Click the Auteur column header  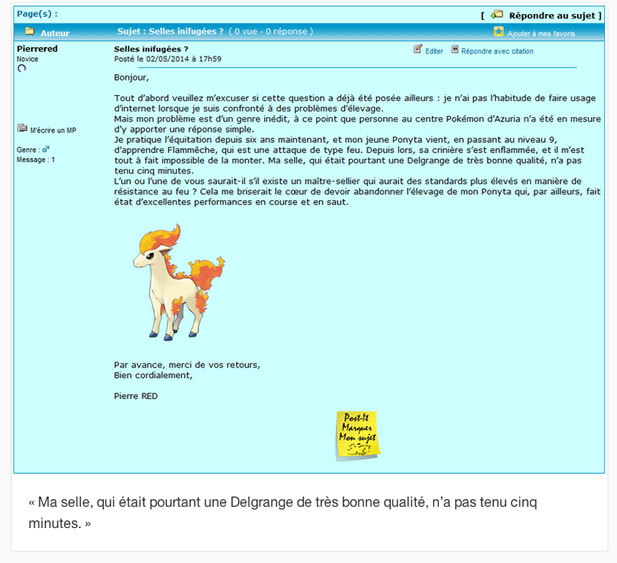coord(55,33)
